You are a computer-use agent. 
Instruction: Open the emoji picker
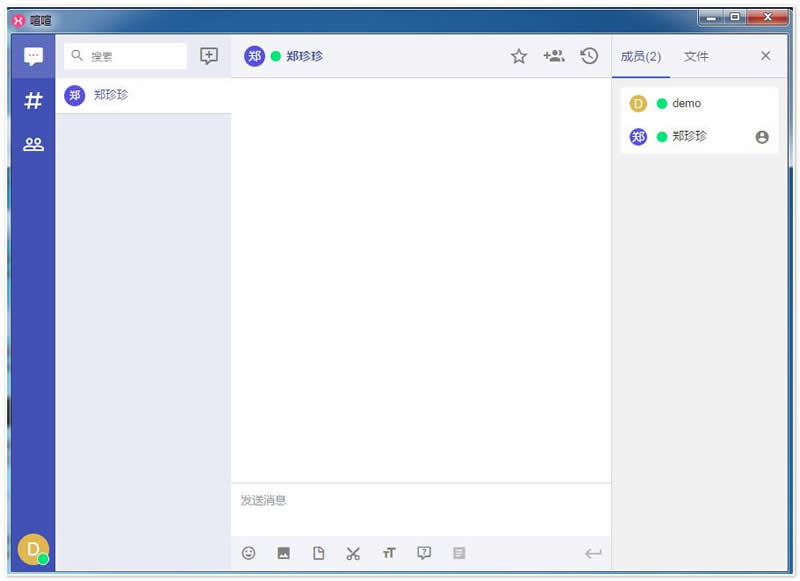249,553
